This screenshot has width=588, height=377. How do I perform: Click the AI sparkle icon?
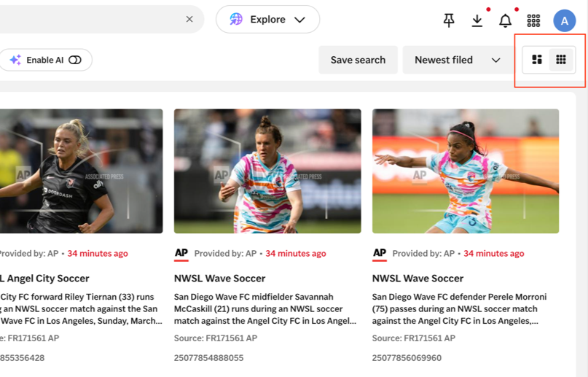click(x=15, y=60)
